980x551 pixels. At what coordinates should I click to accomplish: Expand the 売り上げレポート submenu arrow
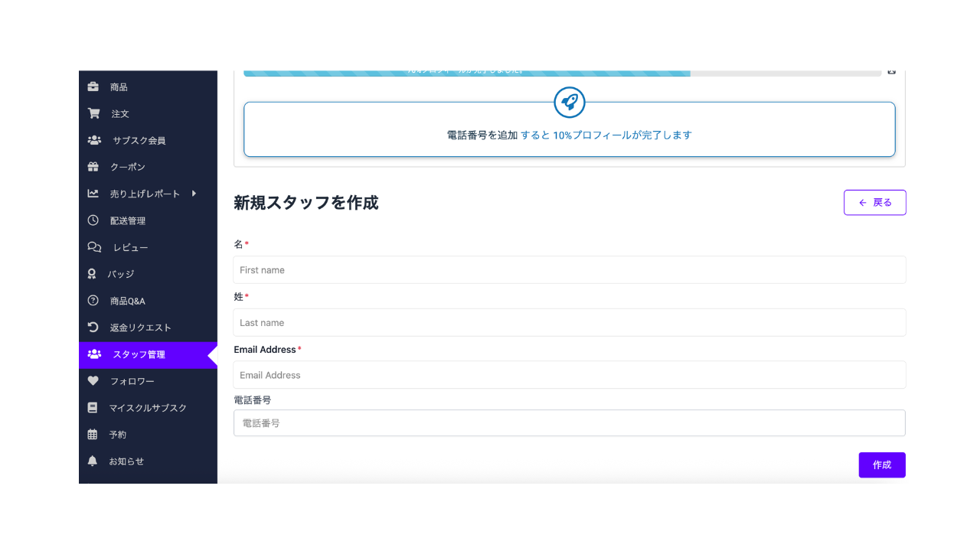[x=194, y=194]
